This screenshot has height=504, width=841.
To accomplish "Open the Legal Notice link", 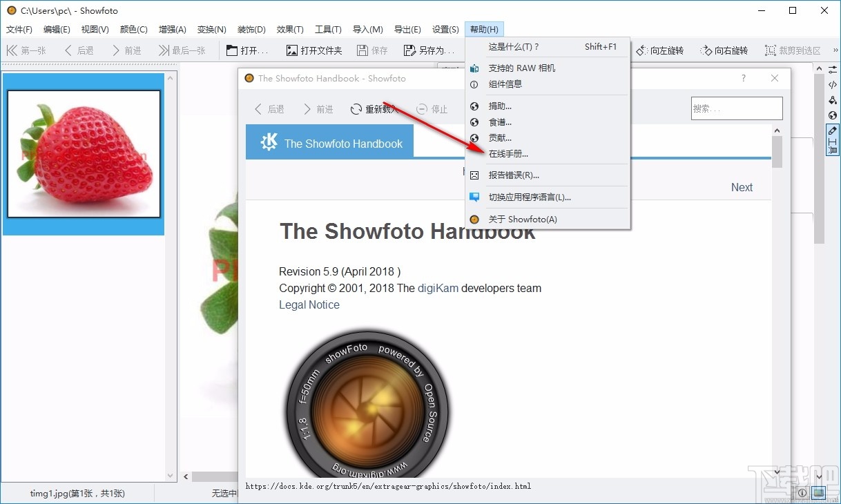I will tap(309, 304).
